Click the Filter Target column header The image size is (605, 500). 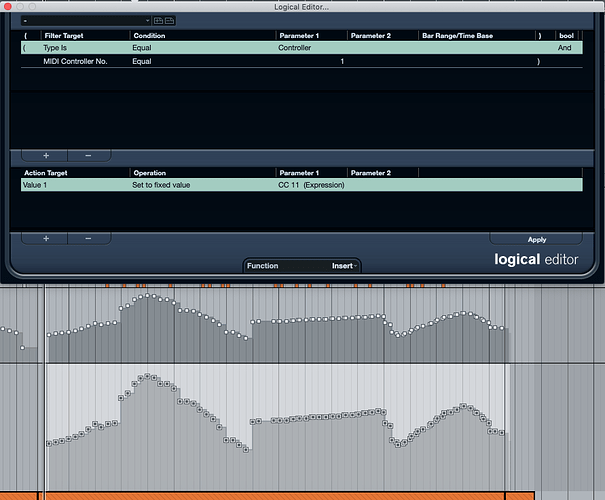coord(64,35)
